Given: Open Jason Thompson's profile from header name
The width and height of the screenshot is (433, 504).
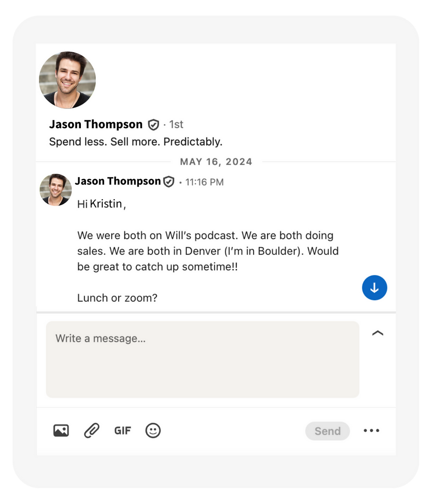Looking at the screenshot, I should (x=96, y=124).
